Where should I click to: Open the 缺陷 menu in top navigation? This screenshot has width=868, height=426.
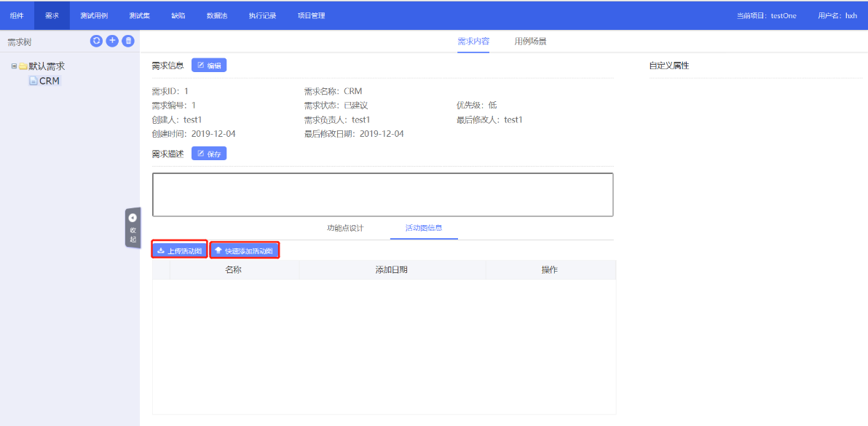pos(178,15)
